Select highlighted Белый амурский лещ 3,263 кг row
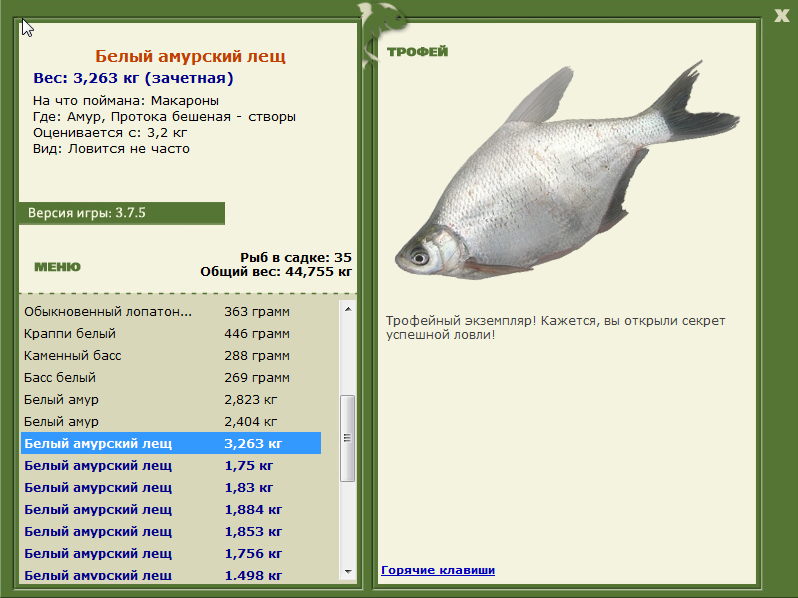 click(171, 443)
